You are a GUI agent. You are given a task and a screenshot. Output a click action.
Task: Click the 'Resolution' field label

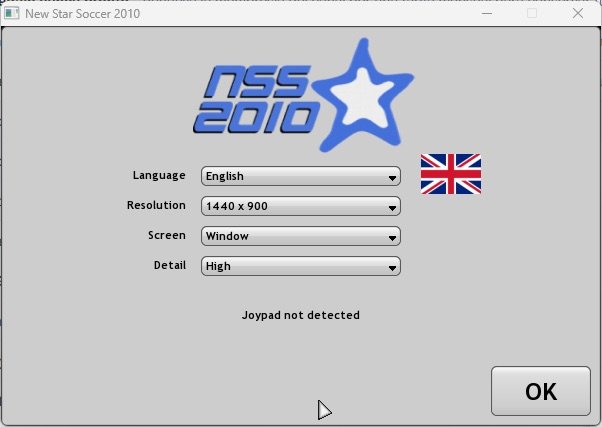pyautogui.click(x=156, y=205)
